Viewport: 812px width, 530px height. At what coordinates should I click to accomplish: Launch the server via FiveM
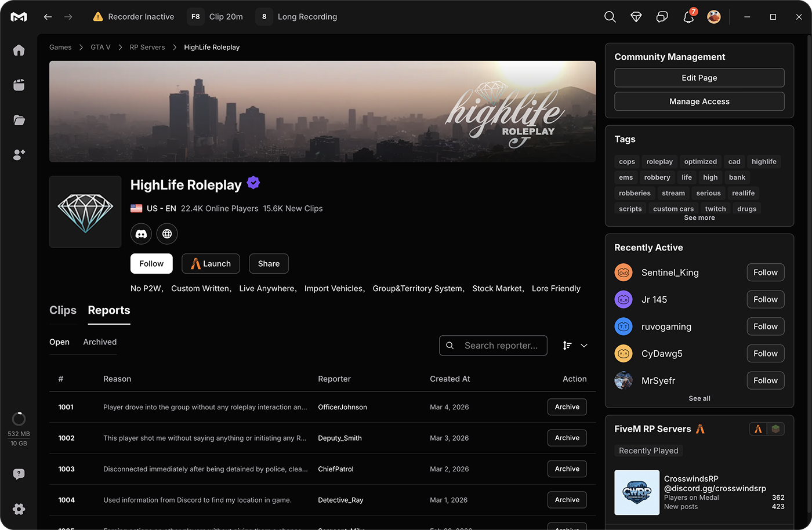click(211, 263)
